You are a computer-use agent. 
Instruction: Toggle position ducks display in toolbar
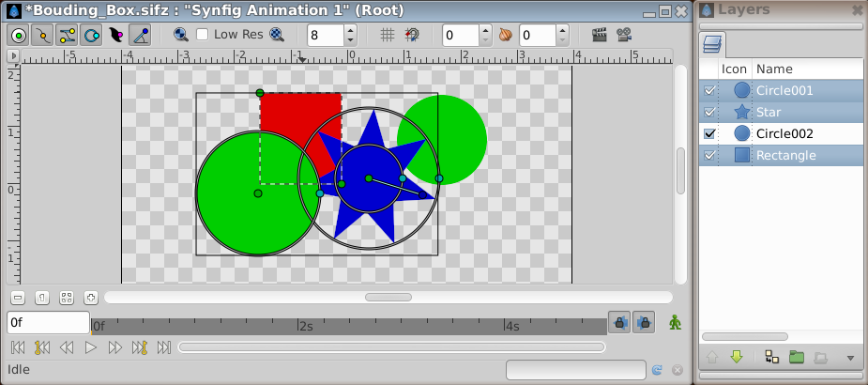click(19, 36)
